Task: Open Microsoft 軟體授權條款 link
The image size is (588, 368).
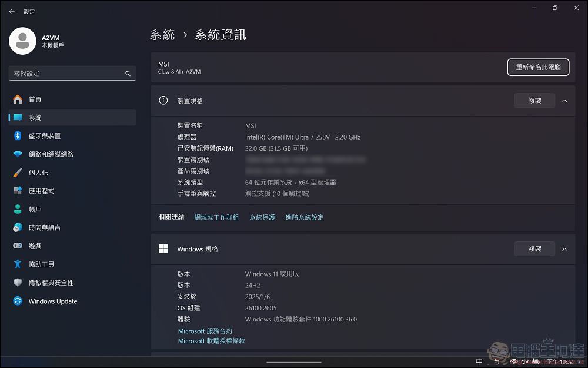Action: (211, 341)
